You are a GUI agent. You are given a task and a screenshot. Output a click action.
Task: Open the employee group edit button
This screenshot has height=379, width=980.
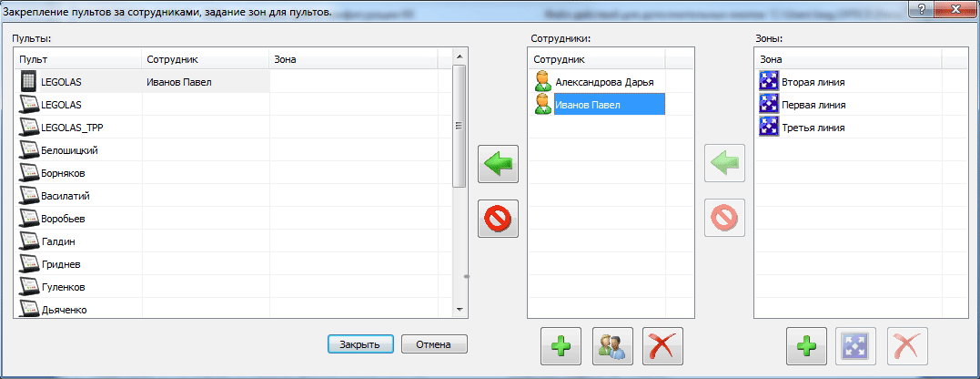click(x=612, y=345)
